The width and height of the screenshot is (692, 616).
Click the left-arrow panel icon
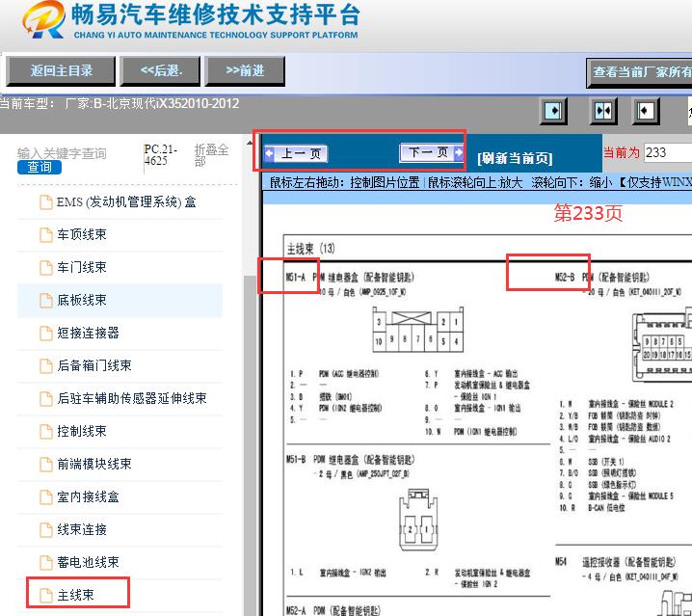pyautogui.click(x=645, y=111)
